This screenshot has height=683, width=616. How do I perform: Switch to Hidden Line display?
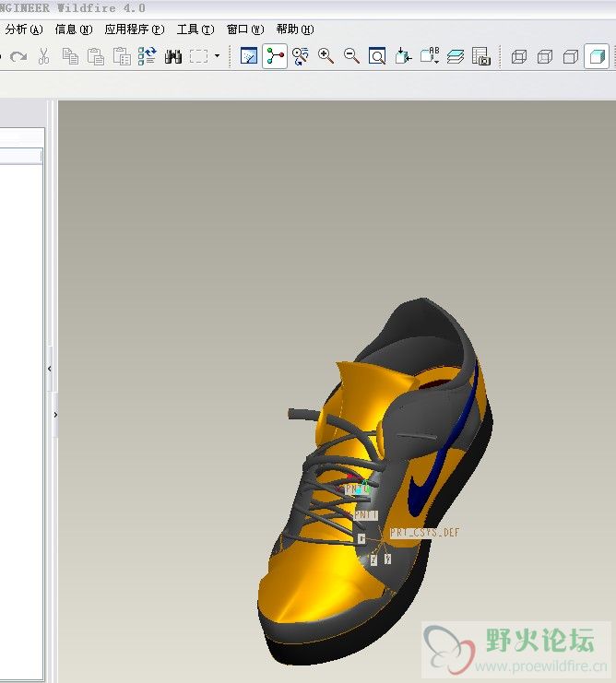coord(545,56)
